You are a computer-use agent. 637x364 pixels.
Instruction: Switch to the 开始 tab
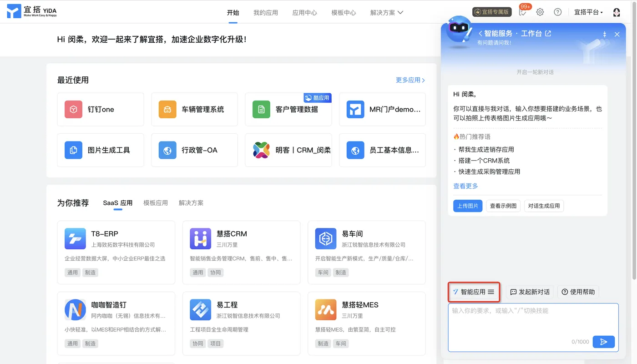[233, 13]
